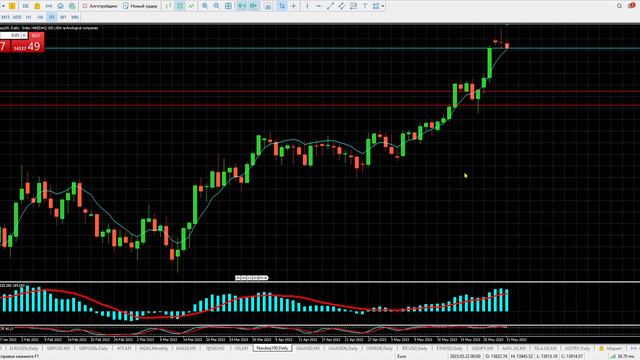Switch to the AAPL.US,M5 chart tab

pyautogui.click(x=514, y=348)
